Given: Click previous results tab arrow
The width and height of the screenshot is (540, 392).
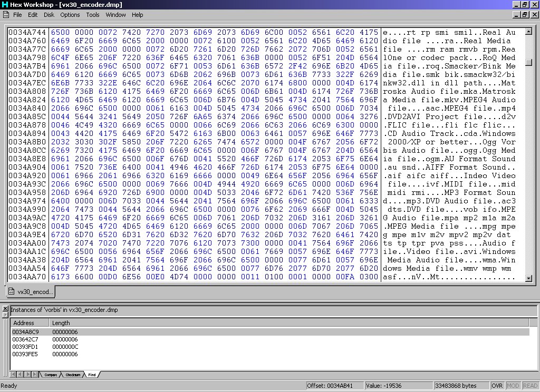Looking at the screenshot, I should point(20,375).
